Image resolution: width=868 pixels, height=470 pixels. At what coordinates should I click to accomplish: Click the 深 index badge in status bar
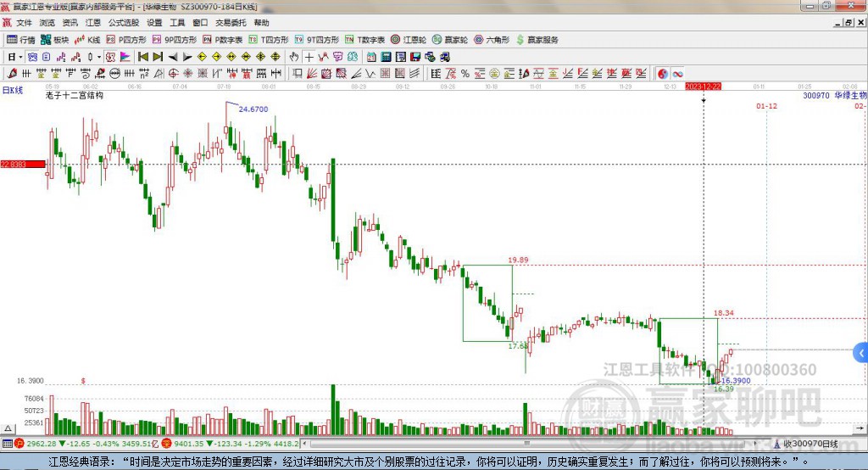click(x=166, y=444)
